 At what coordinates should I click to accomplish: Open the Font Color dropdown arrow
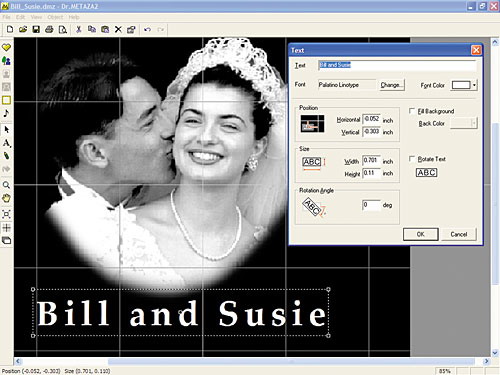474,85
